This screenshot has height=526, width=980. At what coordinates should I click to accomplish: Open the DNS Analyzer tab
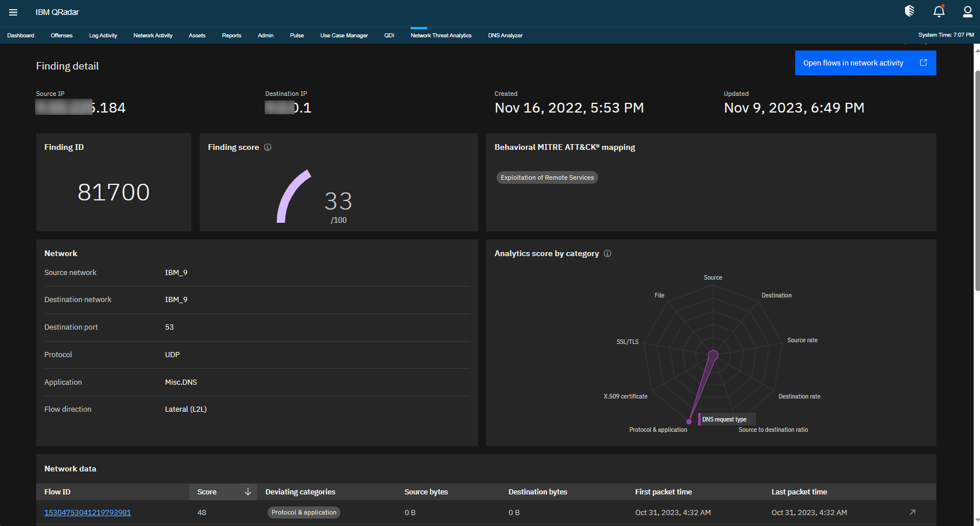coord(505,35)
